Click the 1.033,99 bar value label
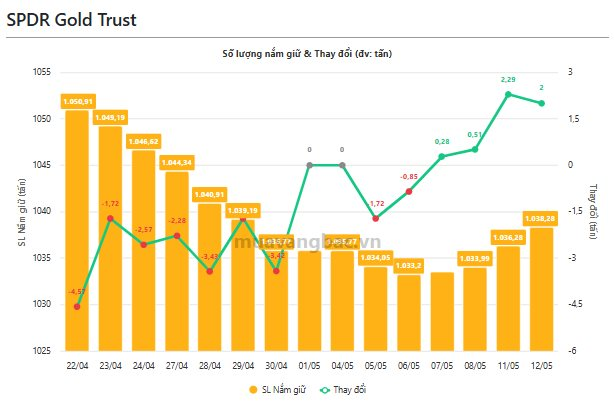Viewport: 614px width, 407px height. point(475,259)
